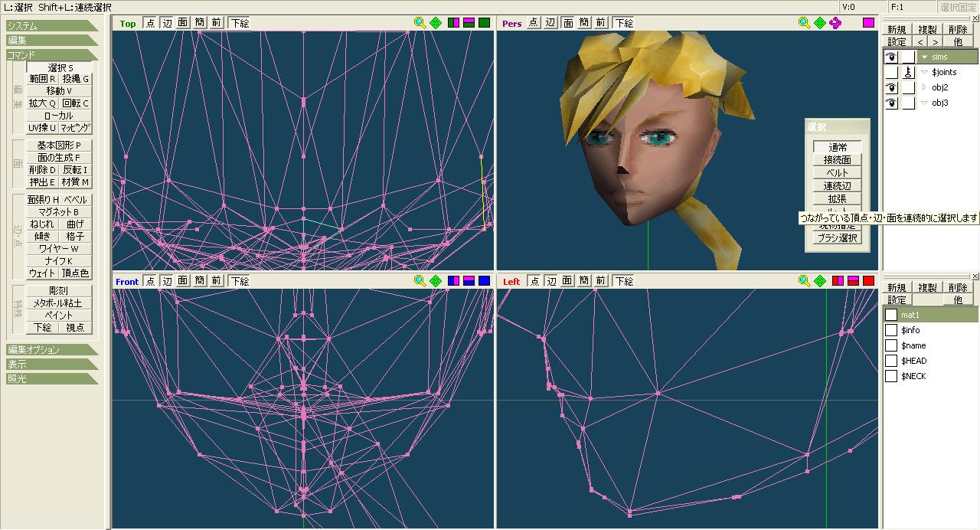Click magnifier icon in Pers view header
980x530 pixels.
(x=804, y=23)
